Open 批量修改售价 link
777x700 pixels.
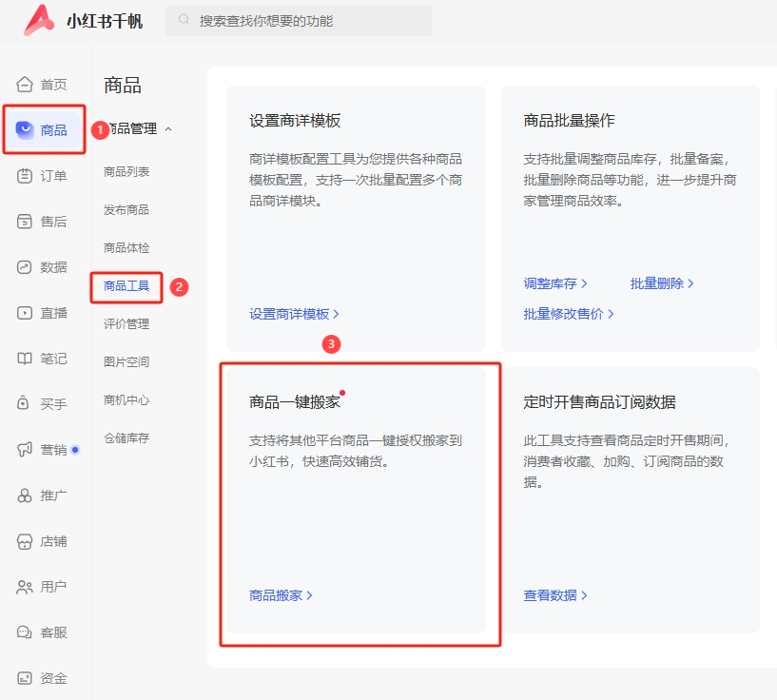[569, 314]
